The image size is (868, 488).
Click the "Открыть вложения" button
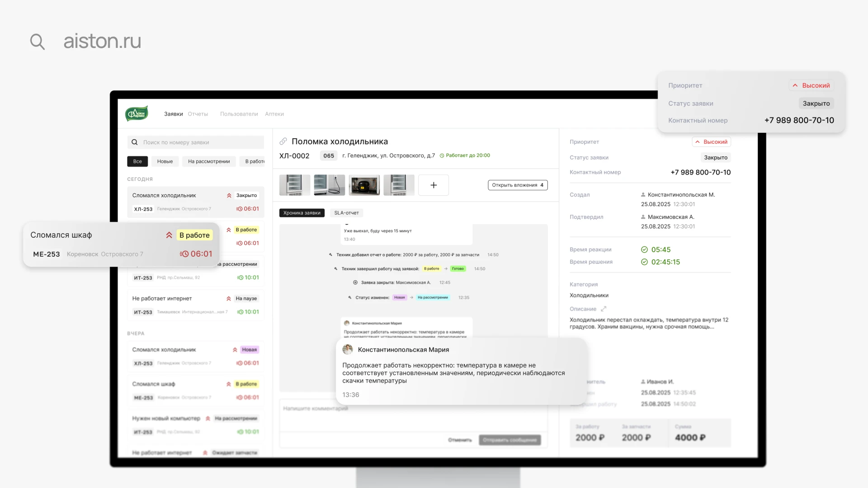coord(517,185)
